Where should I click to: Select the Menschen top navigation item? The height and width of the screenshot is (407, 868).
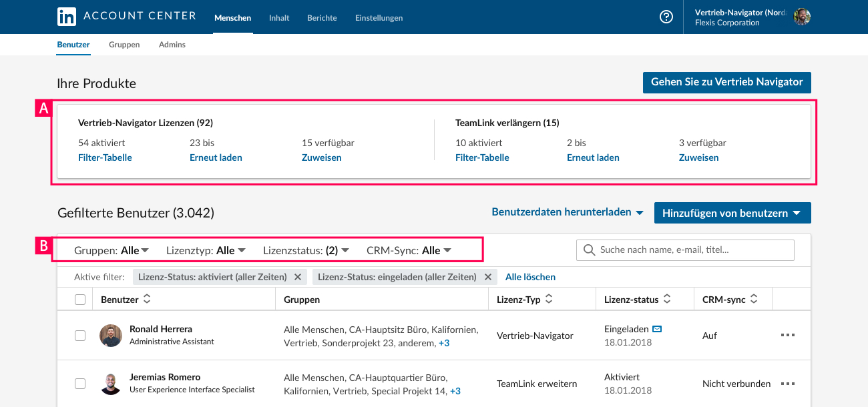232,18
